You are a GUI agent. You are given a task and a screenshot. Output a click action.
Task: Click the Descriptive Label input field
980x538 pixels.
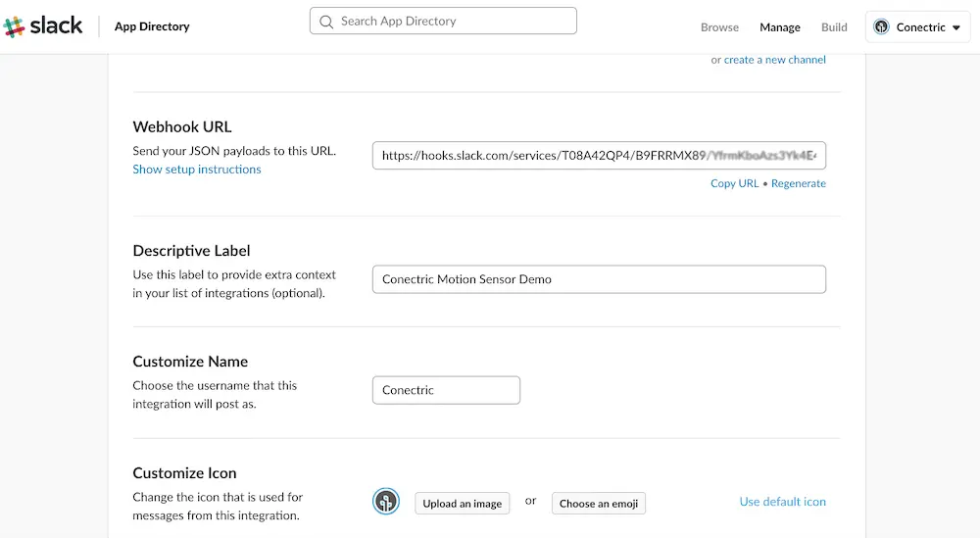599,279
